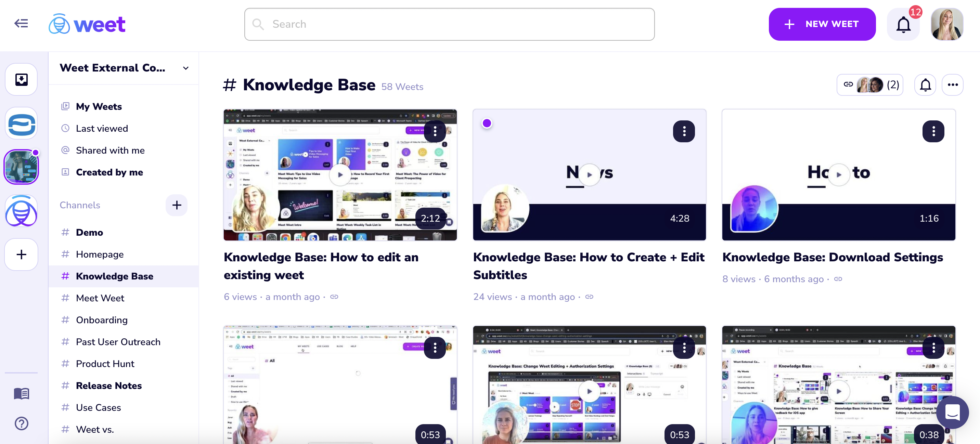
Task: Copy the Knowledge Base channel link icon
Action: tap(848, 84)
